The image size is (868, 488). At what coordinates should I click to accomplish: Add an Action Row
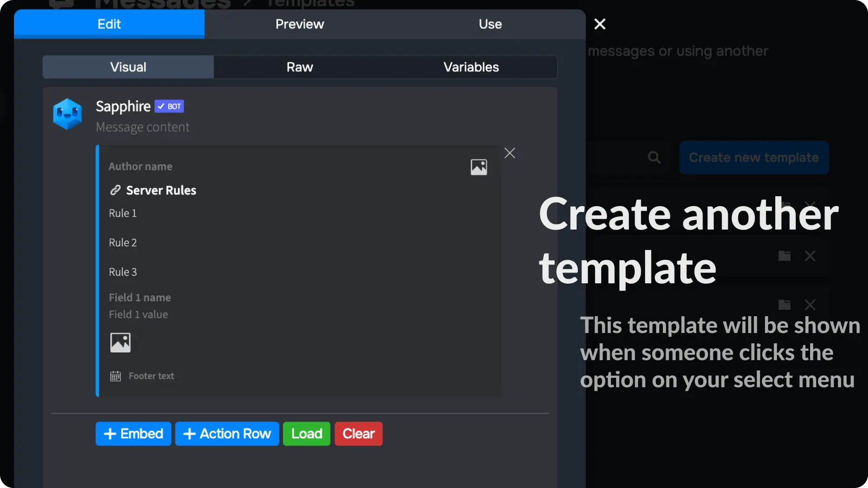pos(227,434)
